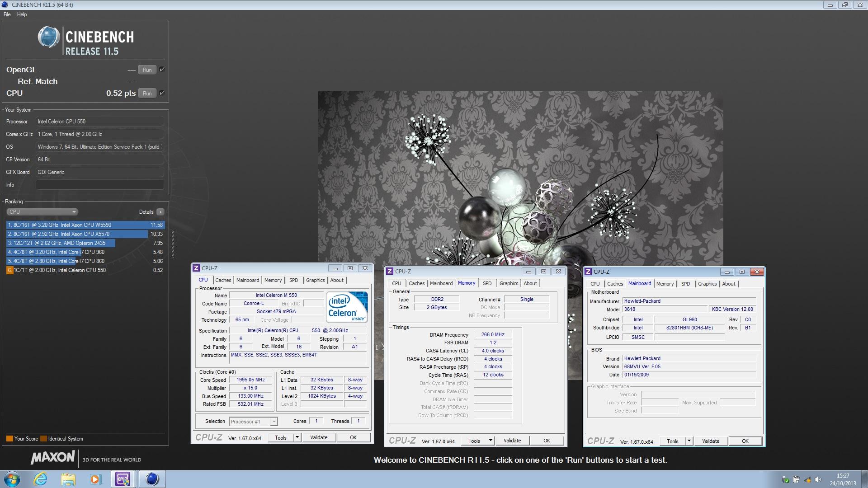Click the Processor field Intel Celeron CPU 550
The width and height of the screenshot is (868, 488).
click(x=99, y=122)
